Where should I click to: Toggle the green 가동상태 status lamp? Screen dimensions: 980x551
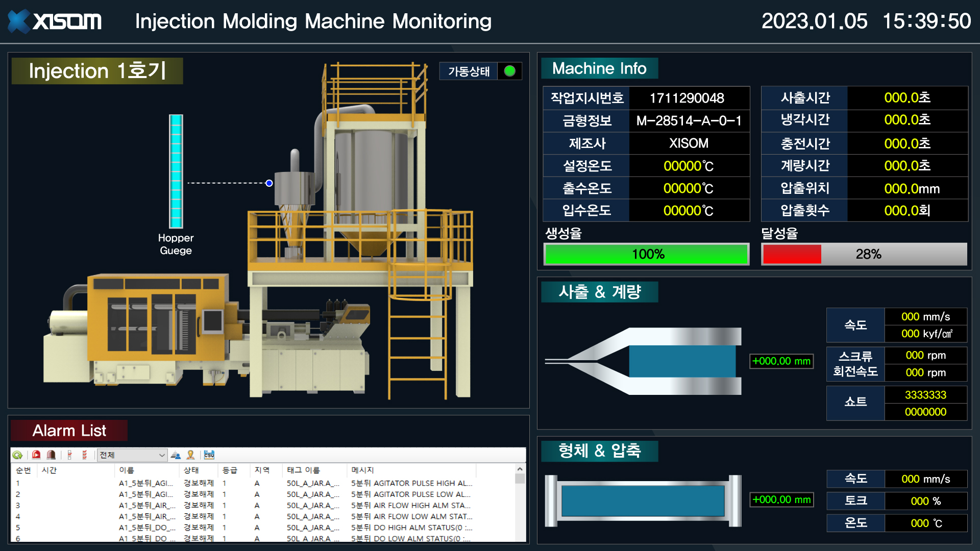pyautogui.click(x=509, y=71)
